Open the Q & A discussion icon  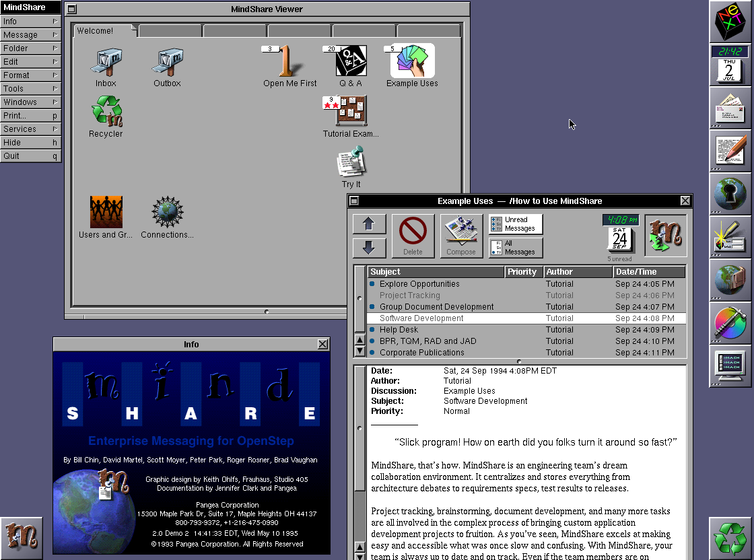[x=351, y=62]
